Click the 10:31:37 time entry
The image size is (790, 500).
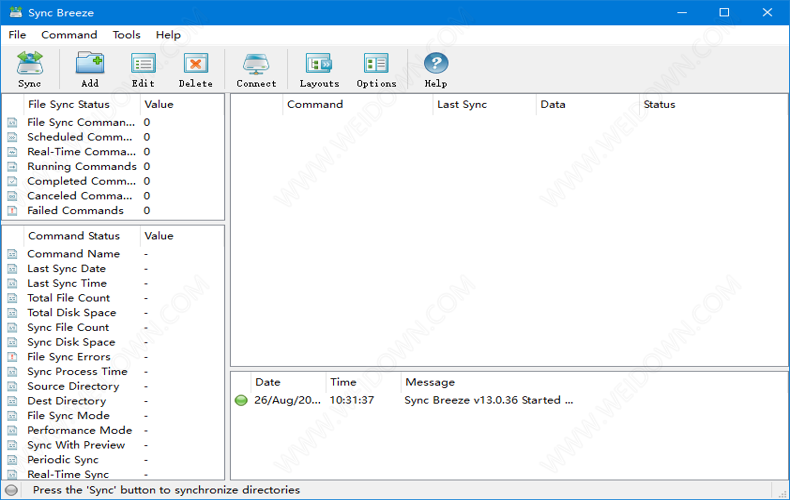(352, 400)
